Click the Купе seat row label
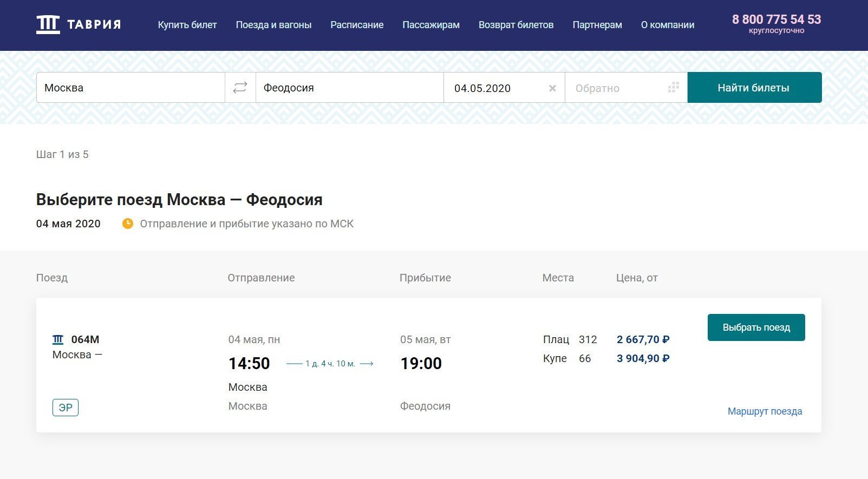This screenshot has width=868, height=479. coord(555,358)
